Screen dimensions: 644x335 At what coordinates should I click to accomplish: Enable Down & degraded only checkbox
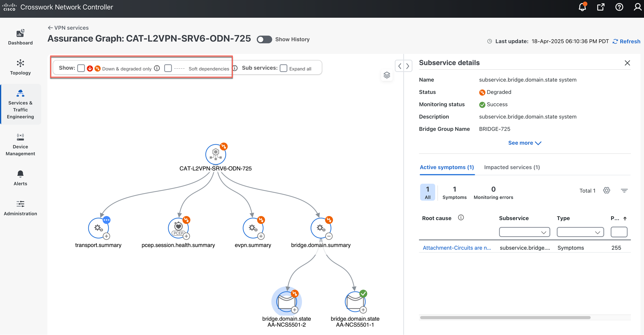tap(81, 68)
